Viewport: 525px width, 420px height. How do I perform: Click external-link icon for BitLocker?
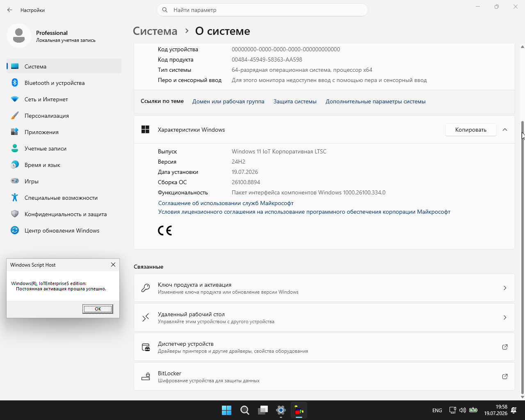505,377
